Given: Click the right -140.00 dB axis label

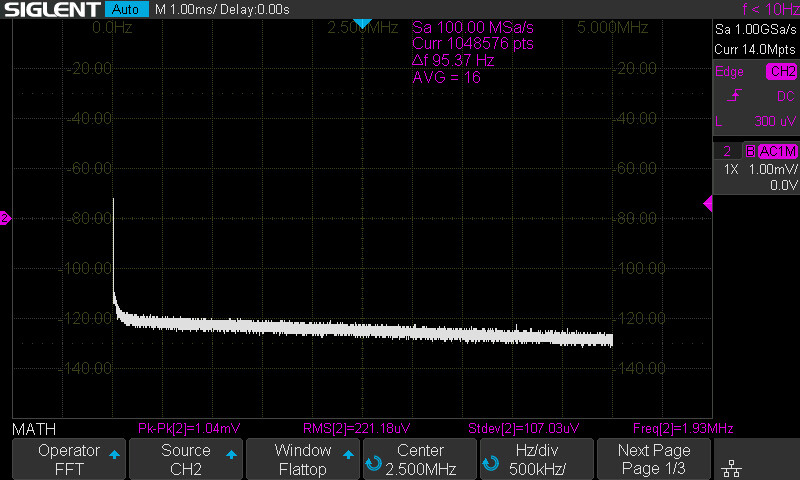Looking at the screenshot, I should [640, 368].
